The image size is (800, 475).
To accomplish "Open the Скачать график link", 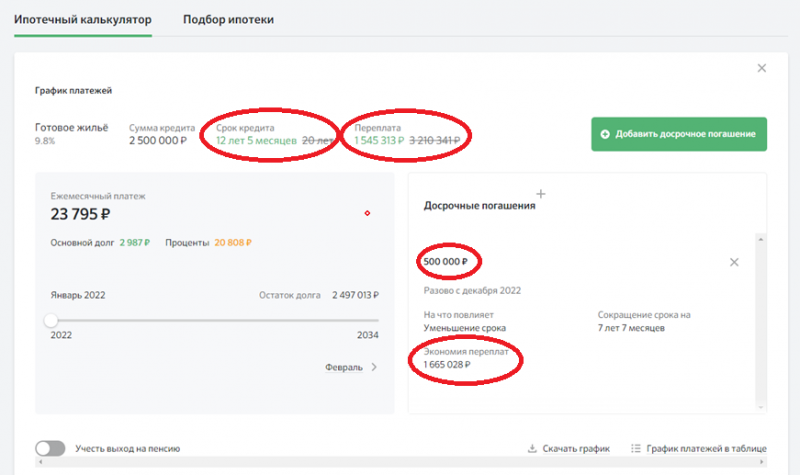I will point(575,450).
